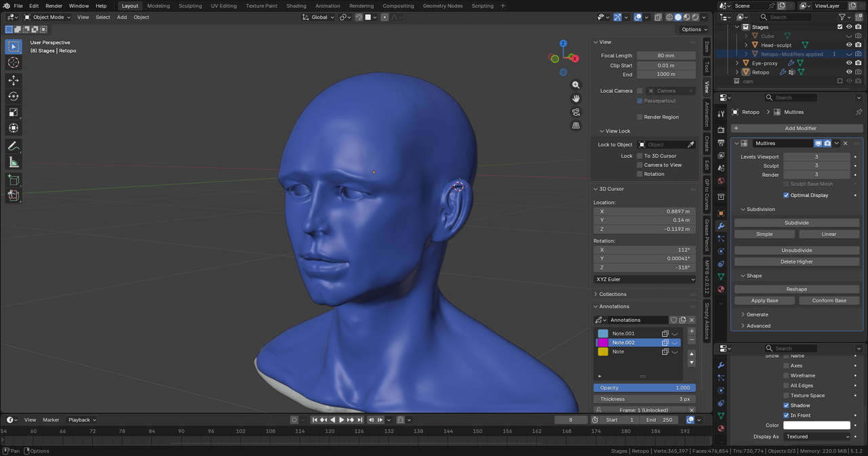Screen dimensions: 868x456
Task: Switch to the Sculpting workspace tab
Action: [x=190, y=6]
